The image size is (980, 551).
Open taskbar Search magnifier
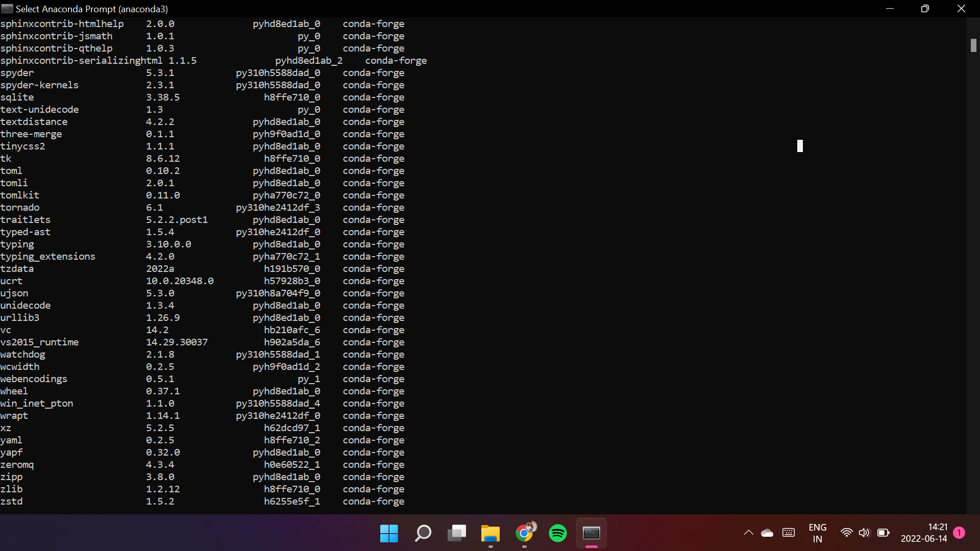click(x=423, y=533)
